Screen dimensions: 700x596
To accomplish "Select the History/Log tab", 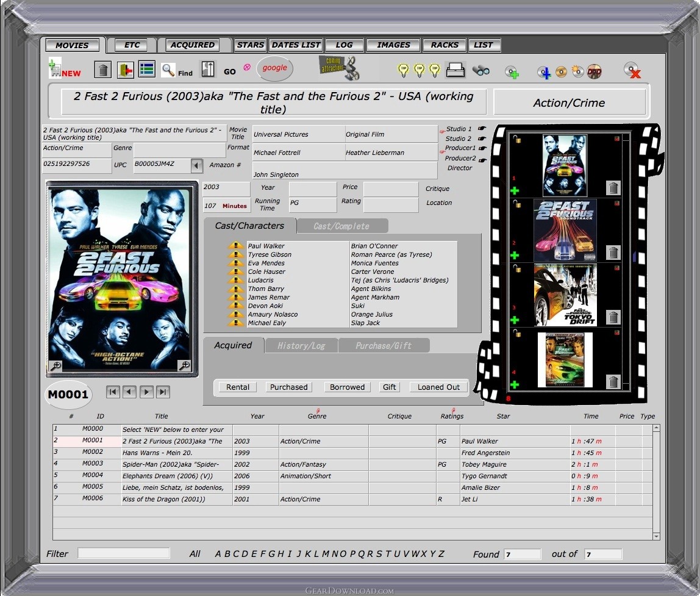I will (301, 345).
